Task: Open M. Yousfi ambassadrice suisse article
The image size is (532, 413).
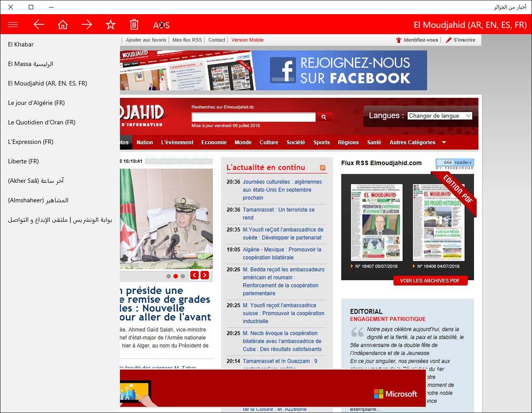Action: [284, 313]
